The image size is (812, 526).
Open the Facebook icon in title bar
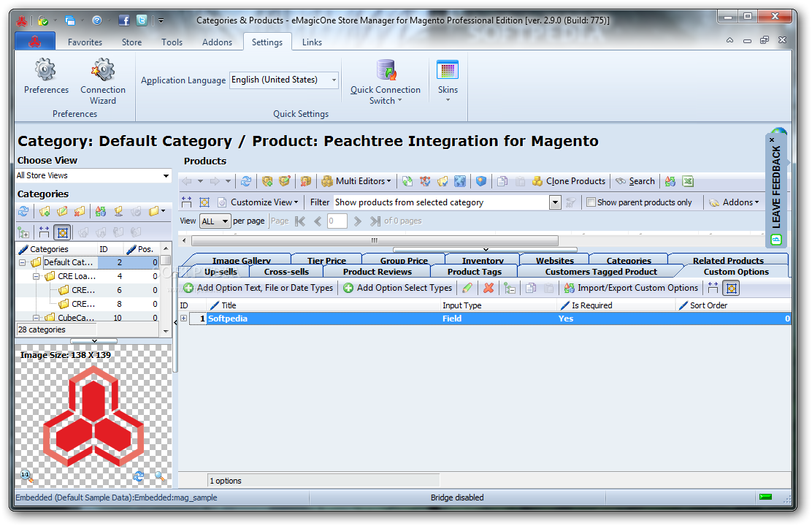124,20
